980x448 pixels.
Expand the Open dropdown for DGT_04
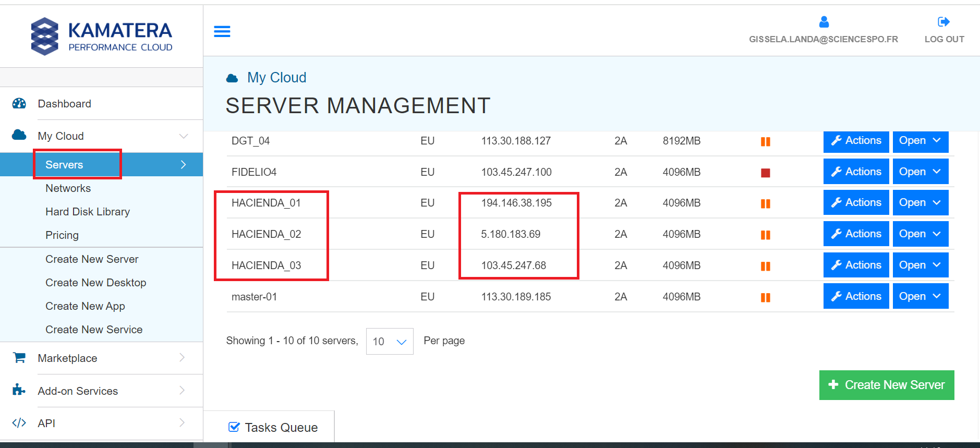point(921,141)
